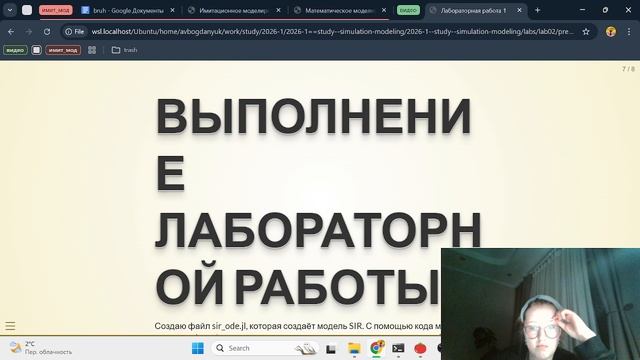Close the Лабораторная работа 1 tab
Screen dimensions: 640x360
pos(519,11)
